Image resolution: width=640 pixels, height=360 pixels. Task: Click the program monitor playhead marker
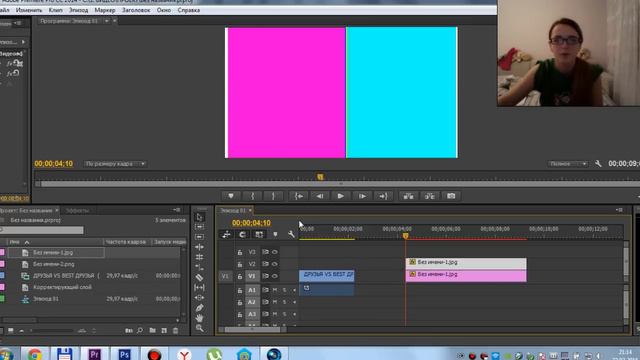pos(320,177)
